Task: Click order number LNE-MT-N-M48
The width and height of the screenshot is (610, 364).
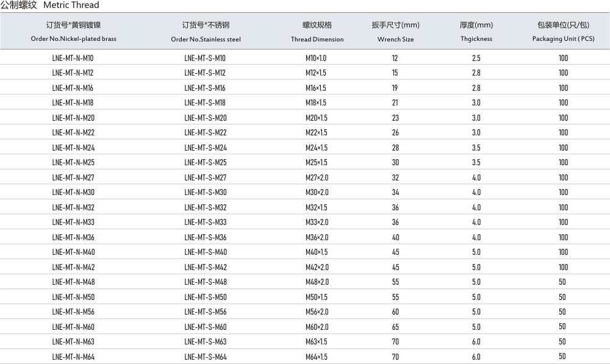Action: point(73,282)
